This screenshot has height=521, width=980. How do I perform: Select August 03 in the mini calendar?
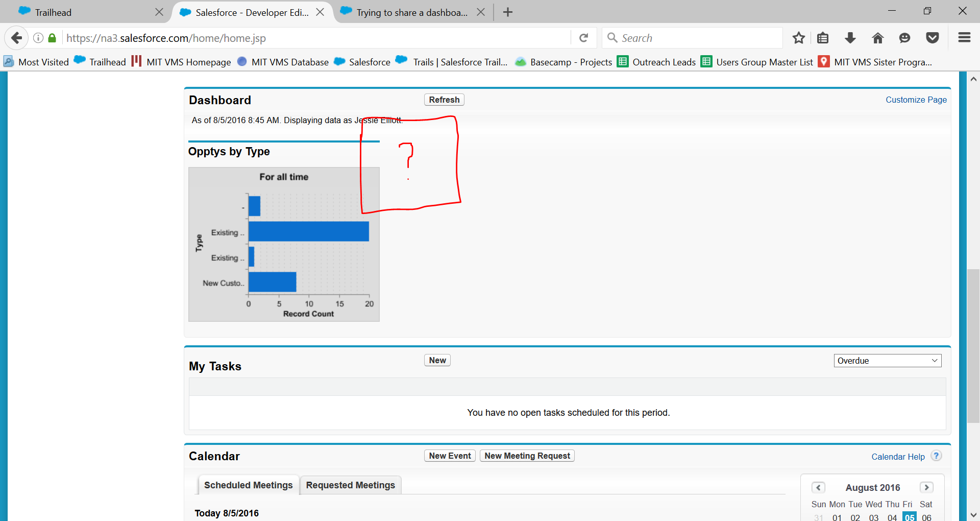[x=874, y=517]
